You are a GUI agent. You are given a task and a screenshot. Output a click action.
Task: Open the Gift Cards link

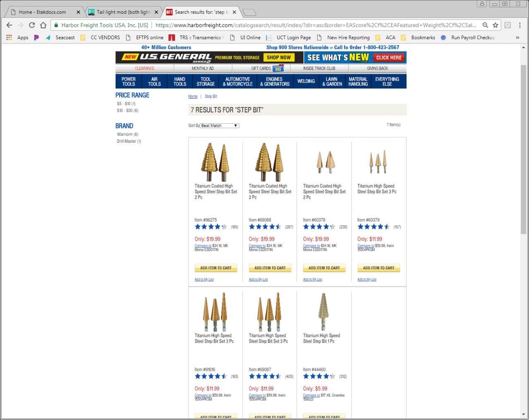(x=261, y=68)
